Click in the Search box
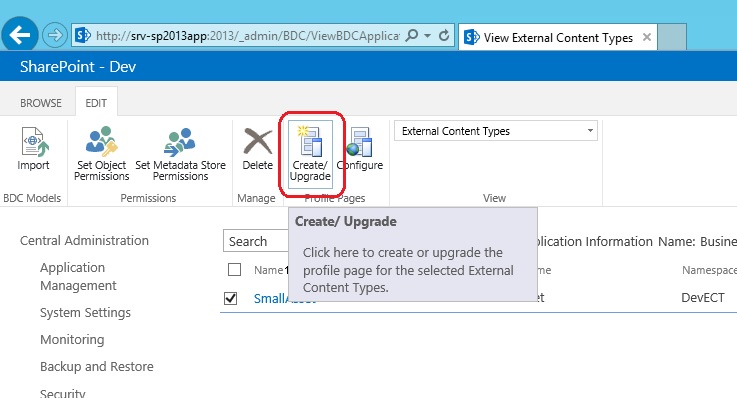Screen dimensions: 737x398 256,241
